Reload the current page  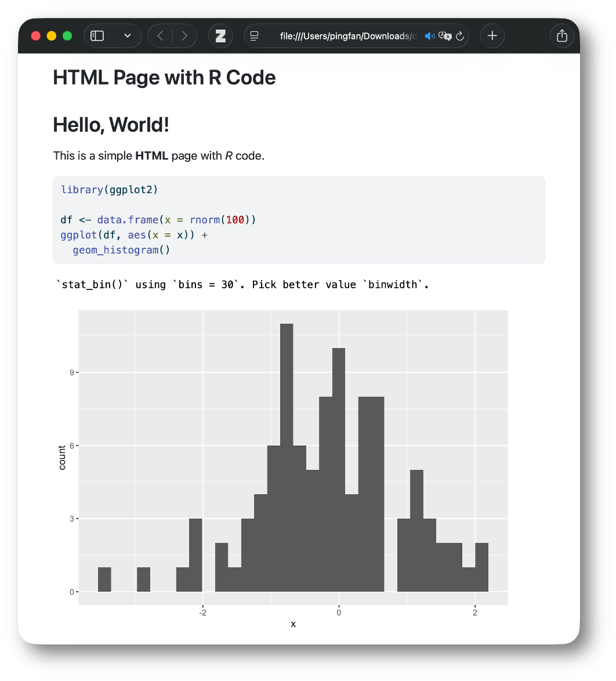point(460,36)
